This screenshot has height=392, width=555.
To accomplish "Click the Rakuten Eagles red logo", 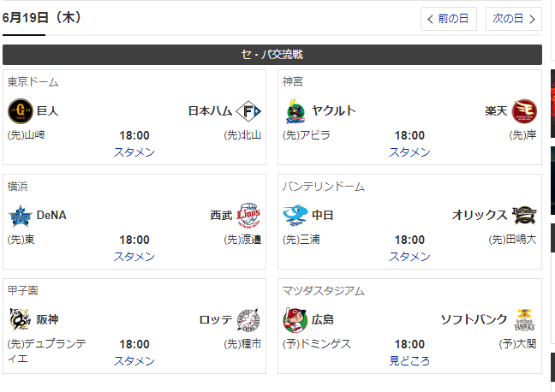I will pos(524,111).
